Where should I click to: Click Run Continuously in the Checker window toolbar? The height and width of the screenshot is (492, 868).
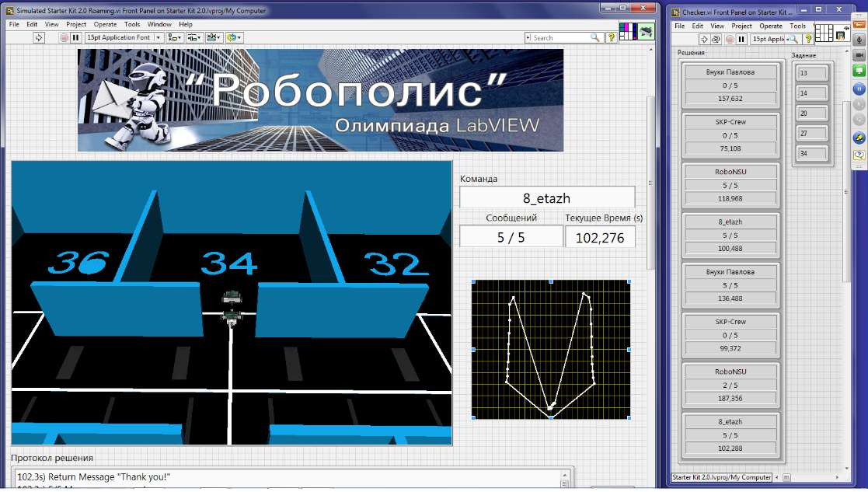pyautogui.click(x=716, y=38)
